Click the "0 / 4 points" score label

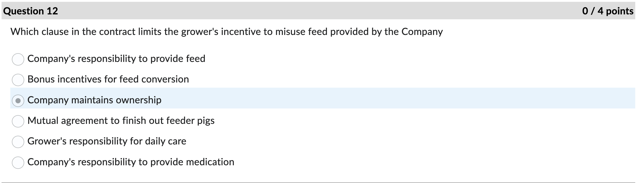pyautogui.click(x=611, y=11)
